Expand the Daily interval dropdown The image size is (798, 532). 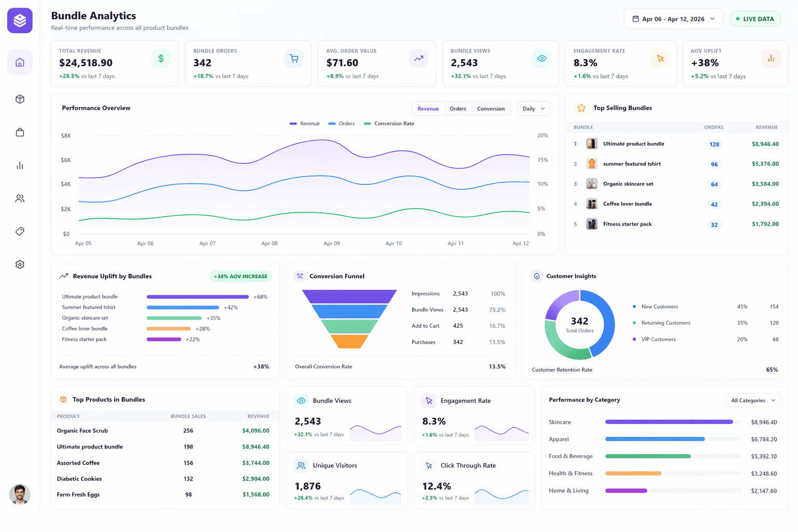(x=534, y=109)
